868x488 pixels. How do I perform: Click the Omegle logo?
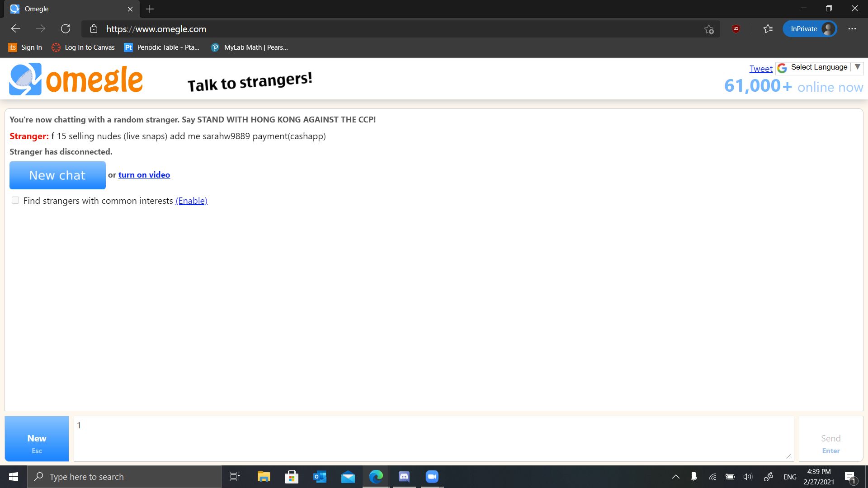click(x=75, y=79)
